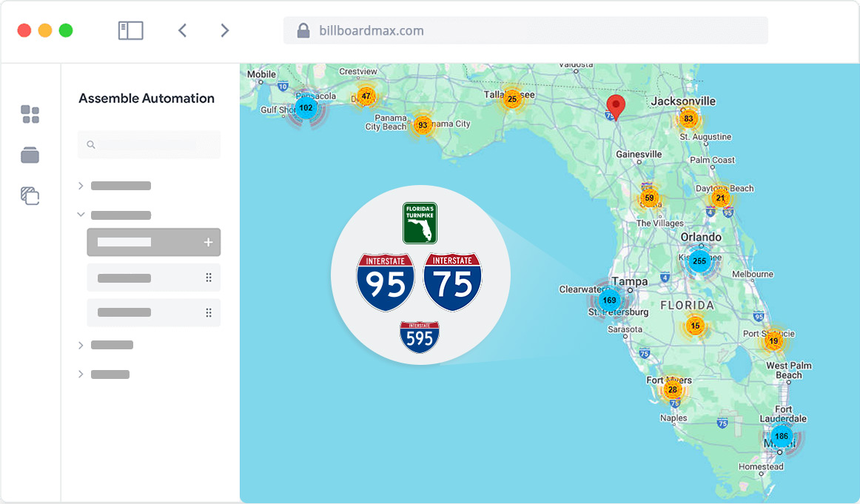The width and height of the screenshot is (860, 504).
Task: Click the Homestead label on map
Action: coord(761,467)
